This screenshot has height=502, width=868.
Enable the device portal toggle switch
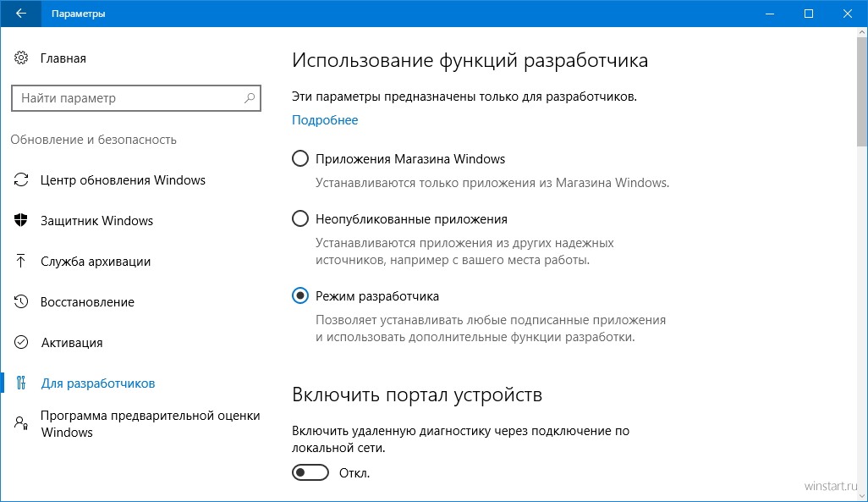click(310, 472)
